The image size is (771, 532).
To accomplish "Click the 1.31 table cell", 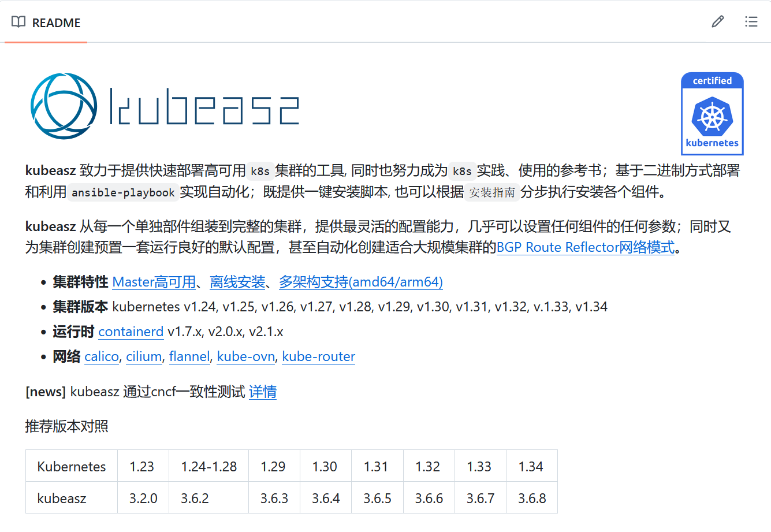I will point(377,466).
